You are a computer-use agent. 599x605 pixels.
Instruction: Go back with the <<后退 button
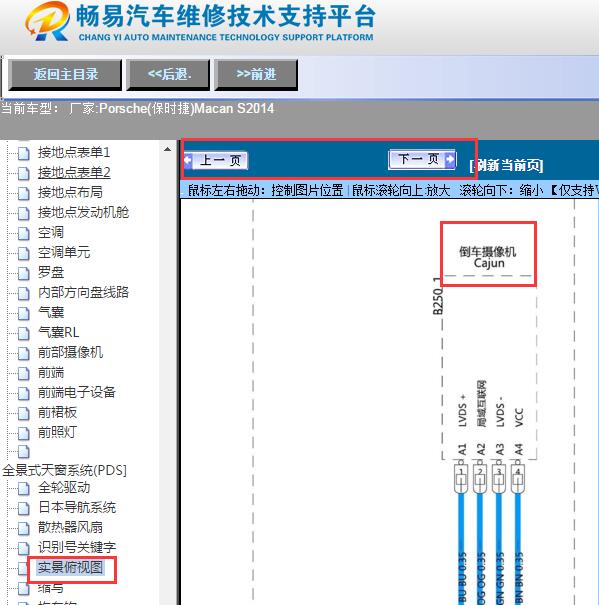click(x=169, y=74)
